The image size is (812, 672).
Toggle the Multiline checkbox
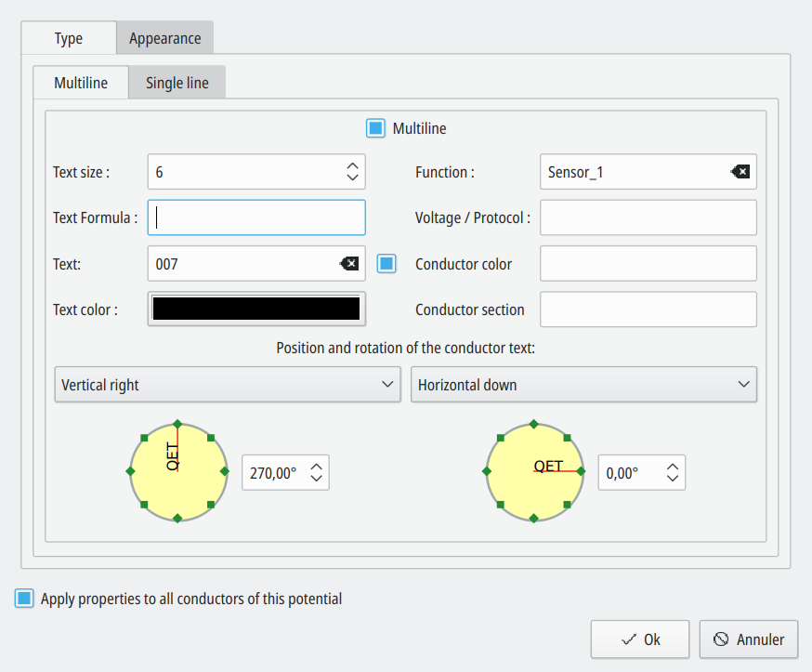(375, 128)
